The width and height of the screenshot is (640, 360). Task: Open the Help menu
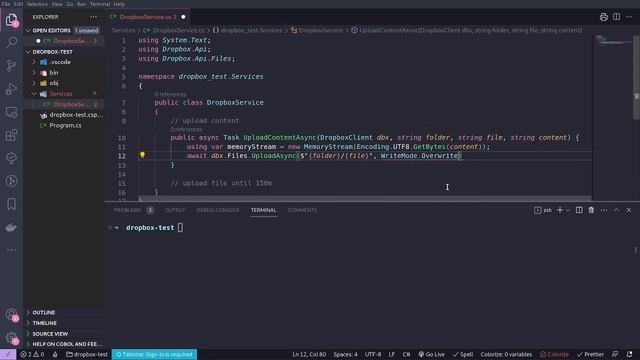(119, 4)
